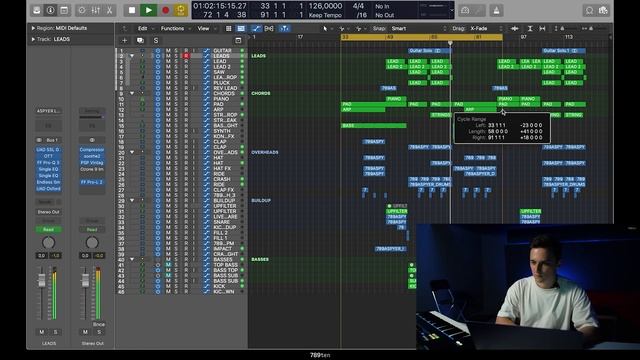Open Editors with the scissors icon

109,10
